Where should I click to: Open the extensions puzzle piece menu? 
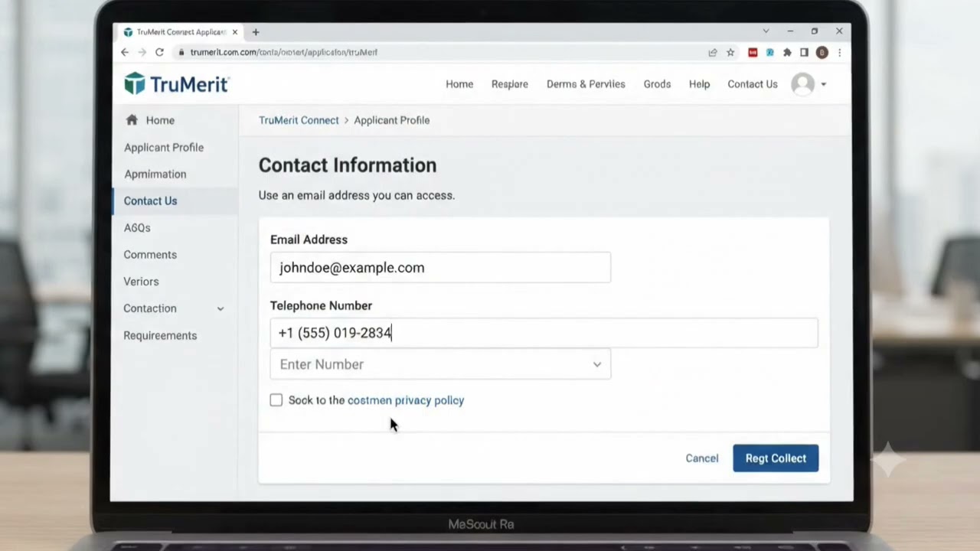(787, 52)
